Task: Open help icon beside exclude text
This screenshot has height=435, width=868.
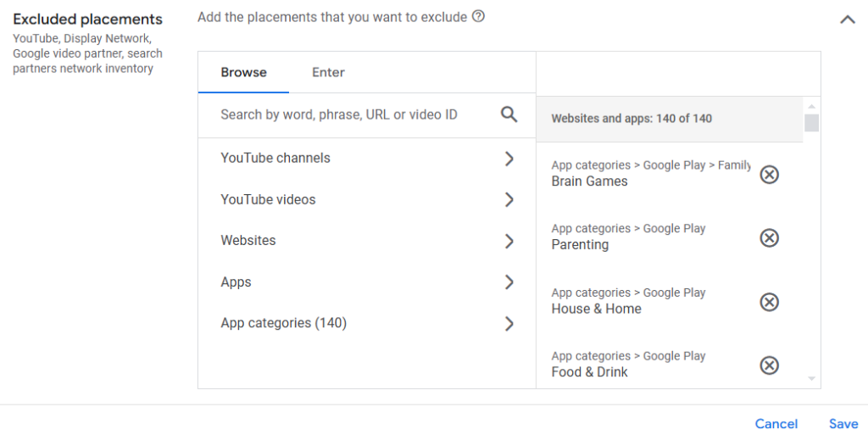Action: click(x=478, y=17)
